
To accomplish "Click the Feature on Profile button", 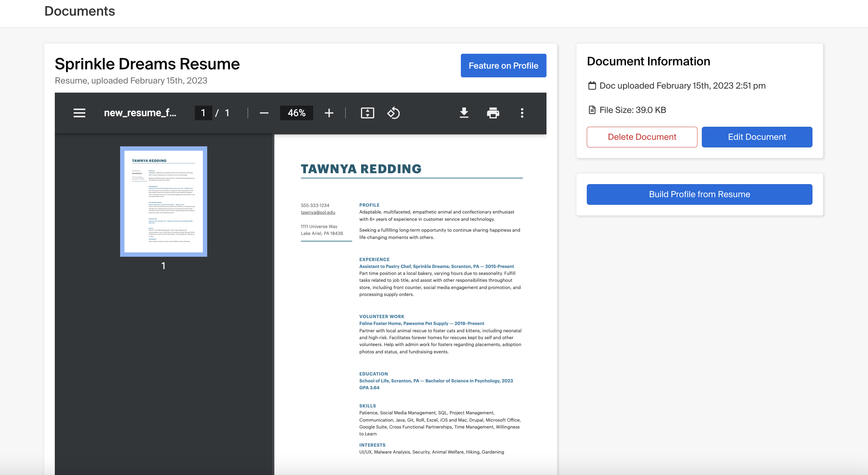I will 503,66.
